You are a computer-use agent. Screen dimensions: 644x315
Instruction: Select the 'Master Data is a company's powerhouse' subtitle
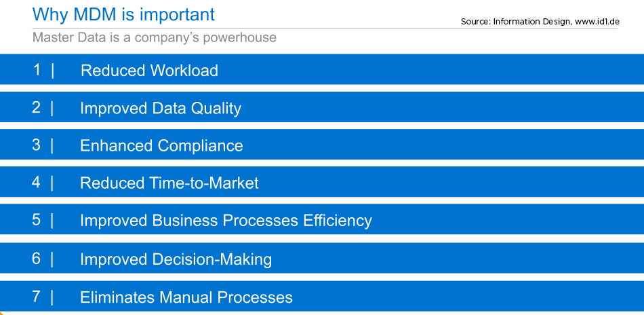(155, 37)
